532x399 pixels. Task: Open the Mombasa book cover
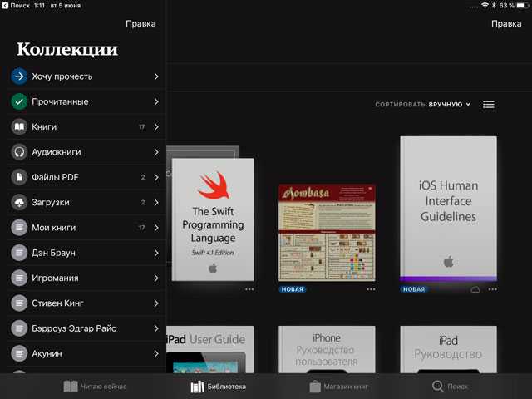(x=327, y=233)
